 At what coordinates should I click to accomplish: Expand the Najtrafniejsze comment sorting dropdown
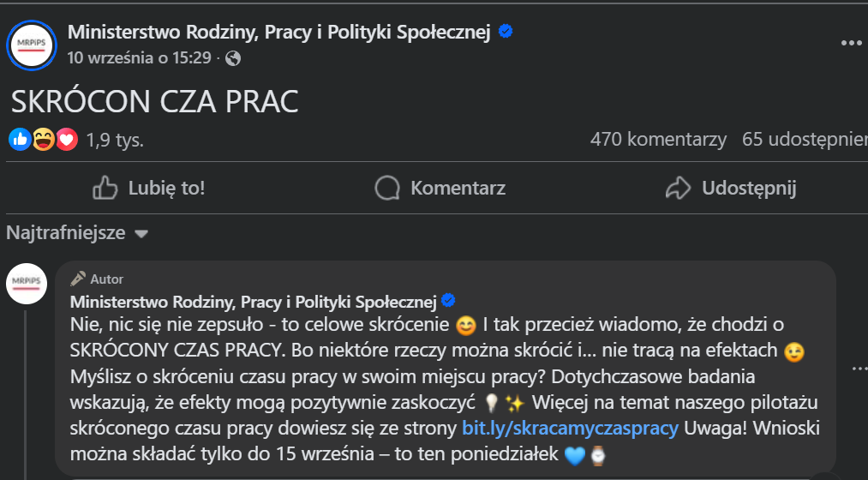point(77,233)
